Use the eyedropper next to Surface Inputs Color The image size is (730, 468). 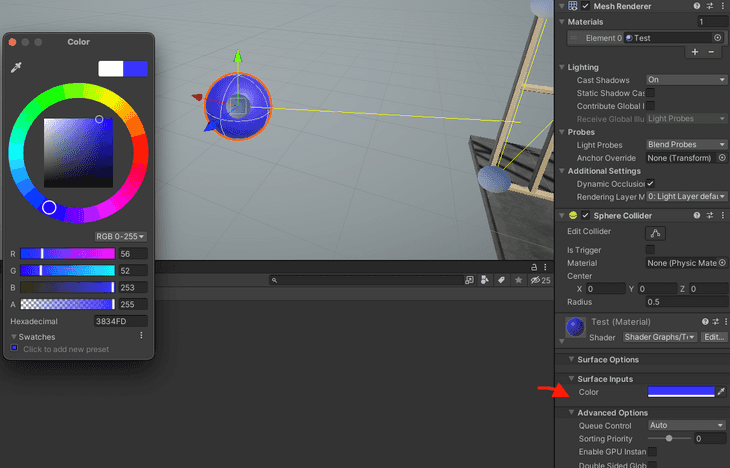(721, 392)
